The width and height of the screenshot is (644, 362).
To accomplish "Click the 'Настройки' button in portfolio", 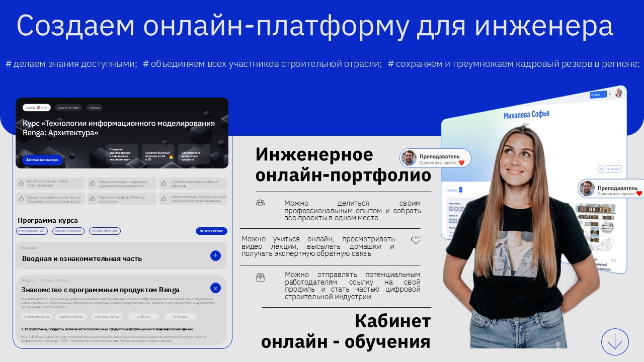I will click(x=615, y=169).
